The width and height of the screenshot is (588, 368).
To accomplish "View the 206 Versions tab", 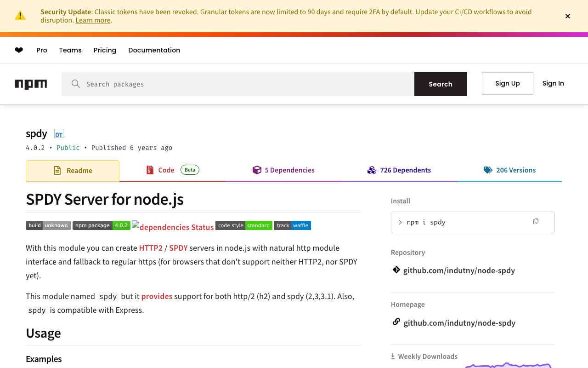I will pyautogui.click(x=510, y=170).
